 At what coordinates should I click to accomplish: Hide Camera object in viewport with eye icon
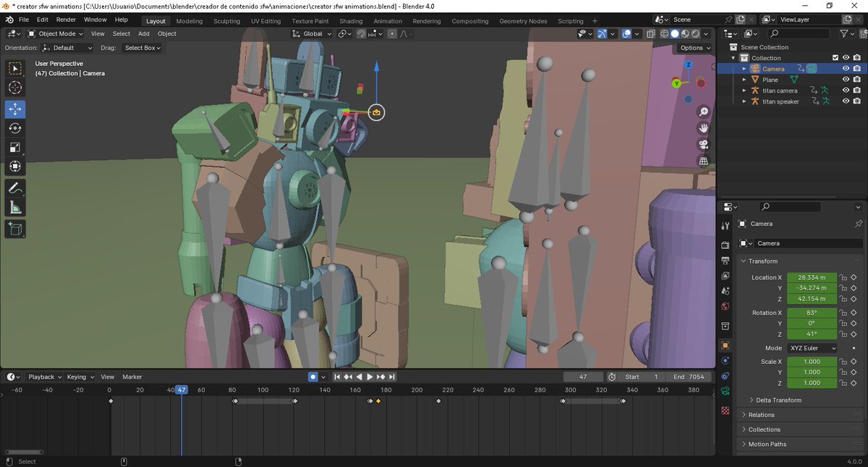click(x=846, y=69)
